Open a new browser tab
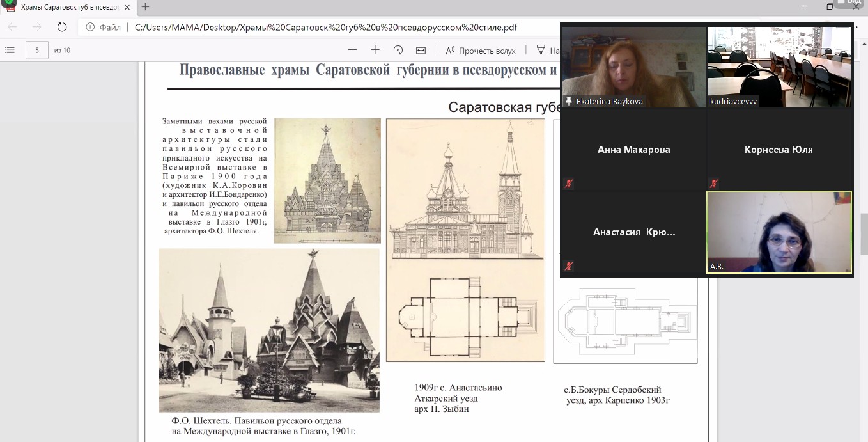The image size is (868, 442). 146,7
